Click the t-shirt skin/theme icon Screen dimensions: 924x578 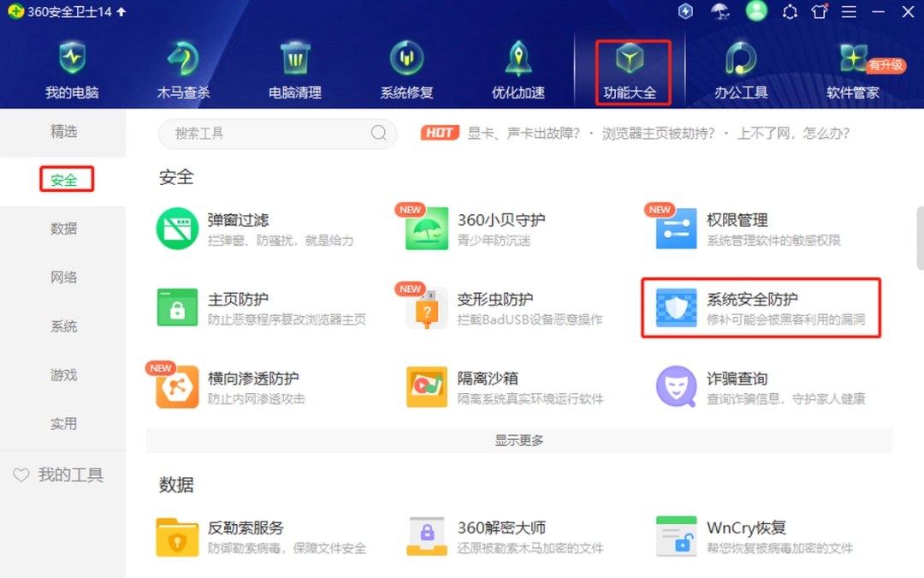(x=818, y=11)
